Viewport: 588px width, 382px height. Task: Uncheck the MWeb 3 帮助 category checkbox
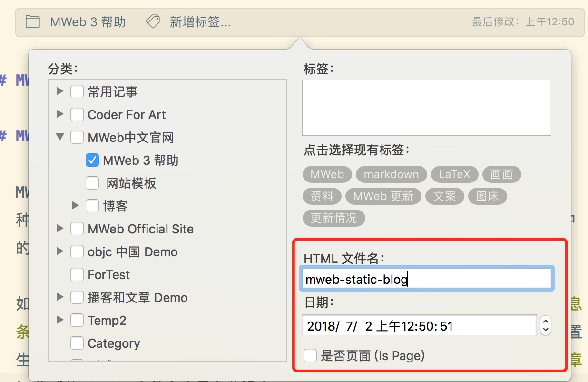92,161
